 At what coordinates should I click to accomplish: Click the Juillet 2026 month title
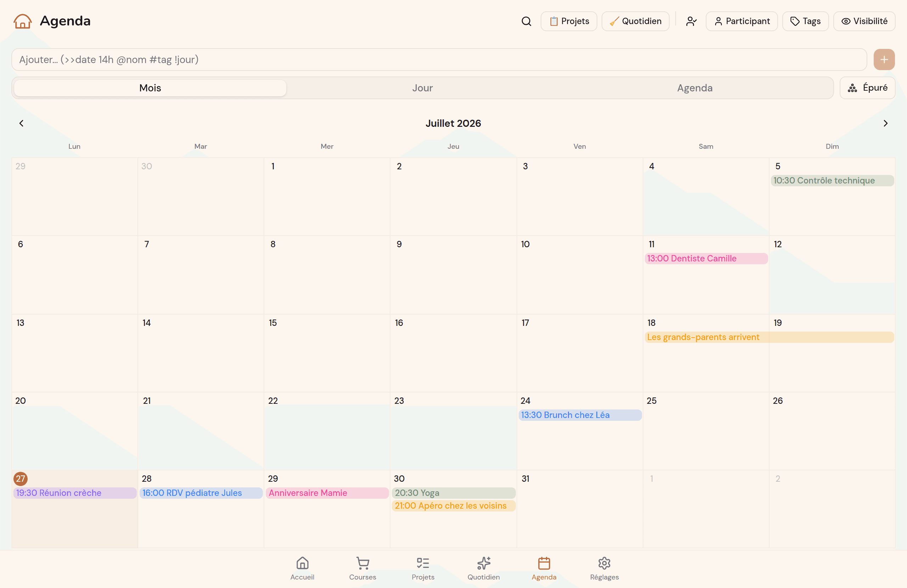[x=453, y=123]
